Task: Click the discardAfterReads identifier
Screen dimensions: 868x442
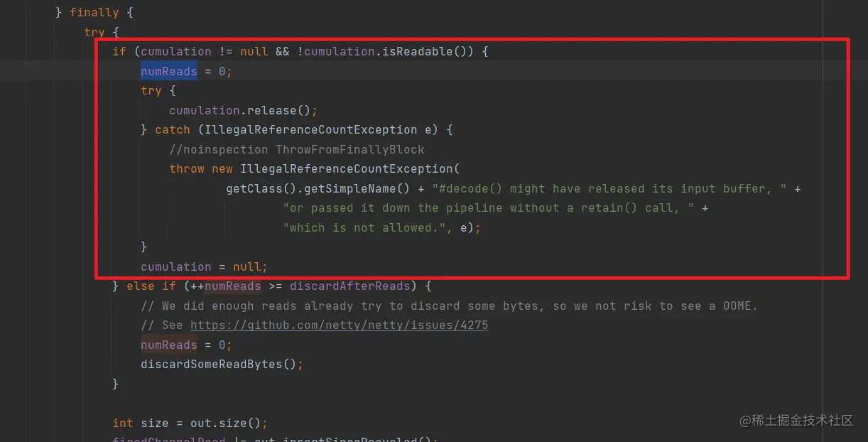Action: tap(350, 286)
